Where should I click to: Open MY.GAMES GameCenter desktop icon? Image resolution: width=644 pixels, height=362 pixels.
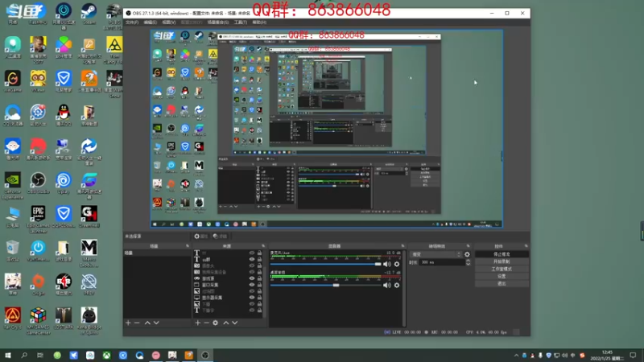[x=38, y=321]
